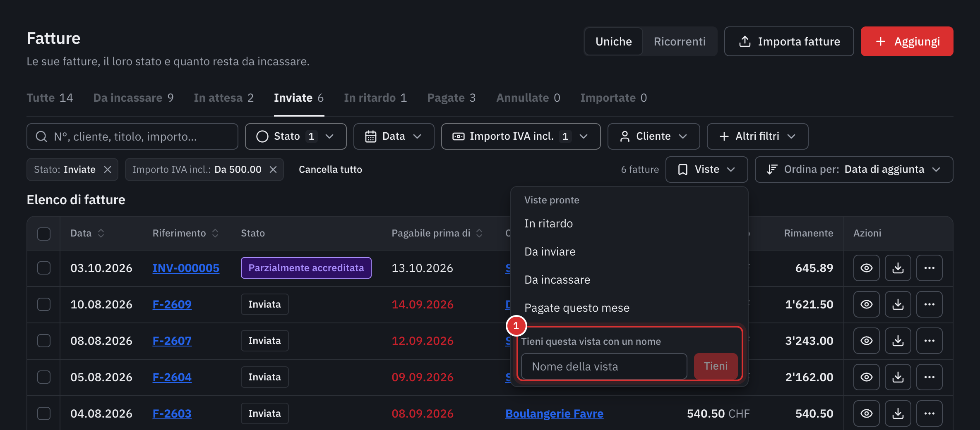Sort table by Riferimento column

point(185,233)
